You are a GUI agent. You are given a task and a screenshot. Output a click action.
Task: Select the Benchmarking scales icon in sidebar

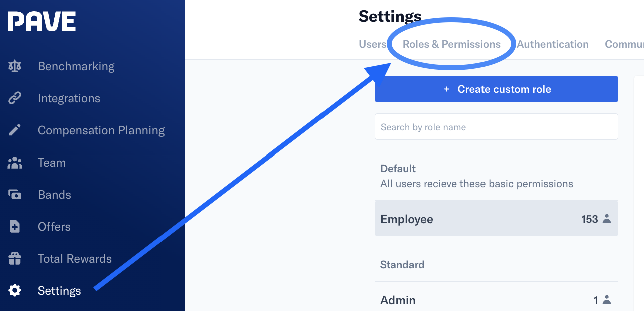[x=15, y=66]
